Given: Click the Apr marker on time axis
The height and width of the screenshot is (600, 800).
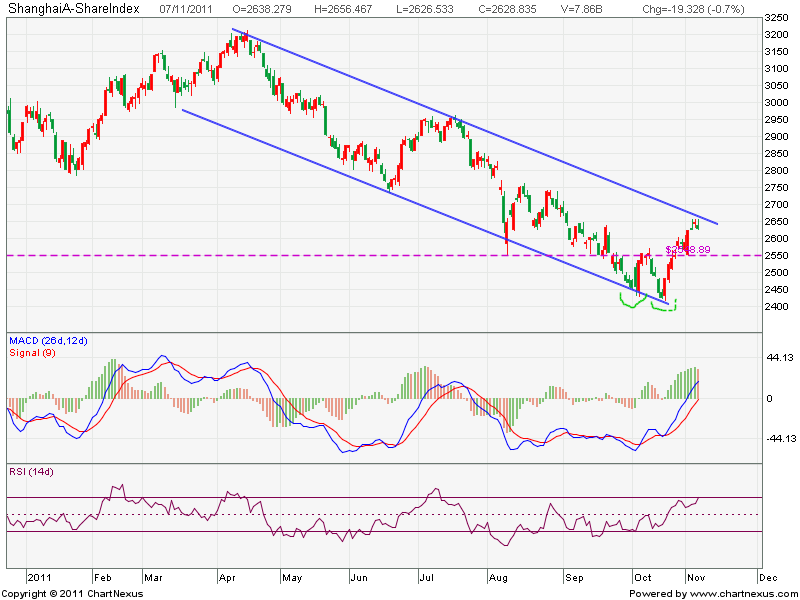Looking at the screenshot, I should coord(228,577).
